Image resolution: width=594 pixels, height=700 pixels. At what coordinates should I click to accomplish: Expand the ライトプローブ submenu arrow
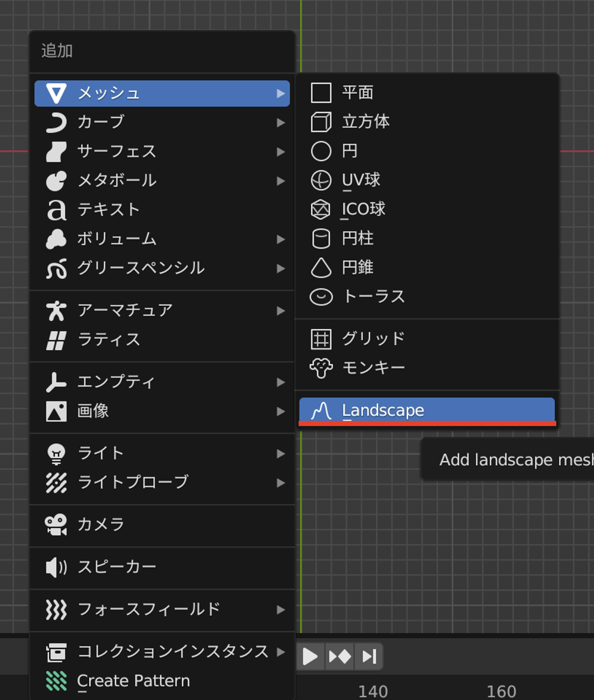coord(281,483)
